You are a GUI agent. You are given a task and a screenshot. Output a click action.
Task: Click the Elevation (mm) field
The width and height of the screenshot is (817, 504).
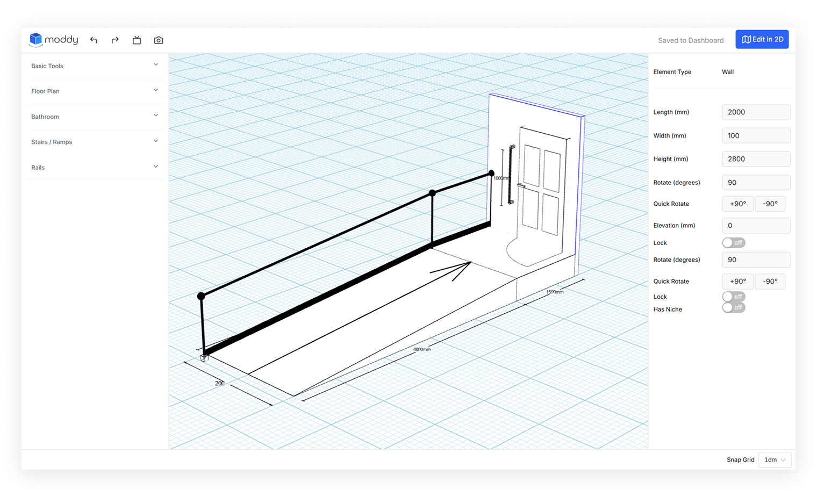pos(756,226)
